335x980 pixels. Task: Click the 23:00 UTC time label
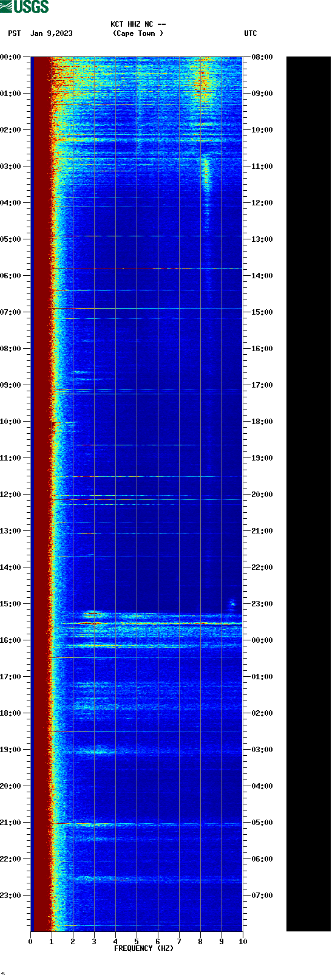pos(262,604)
